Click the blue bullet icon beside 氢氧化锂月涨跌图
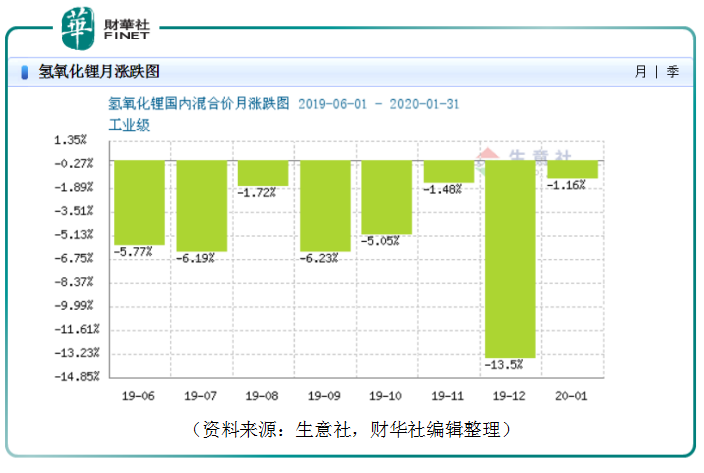704x473 pixels. [25, 72]
